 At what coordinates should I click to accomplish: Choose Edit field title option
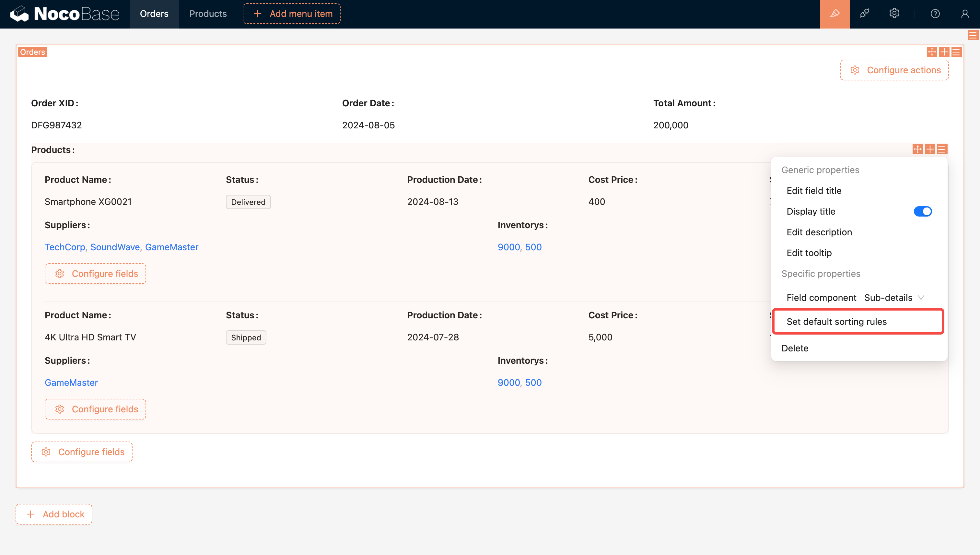[814, 191]
